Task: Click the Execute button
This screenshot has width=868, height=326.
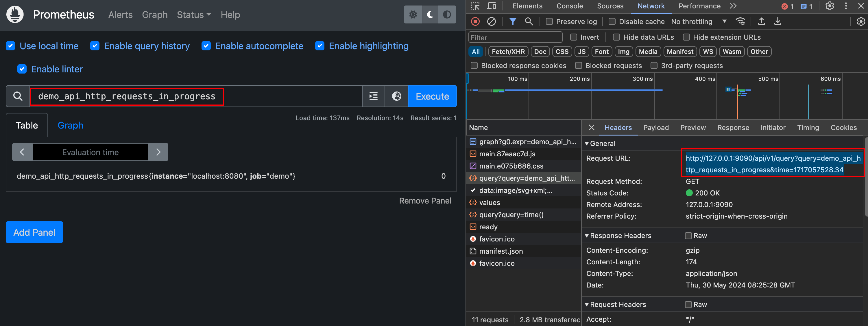Action: [432, 96]
